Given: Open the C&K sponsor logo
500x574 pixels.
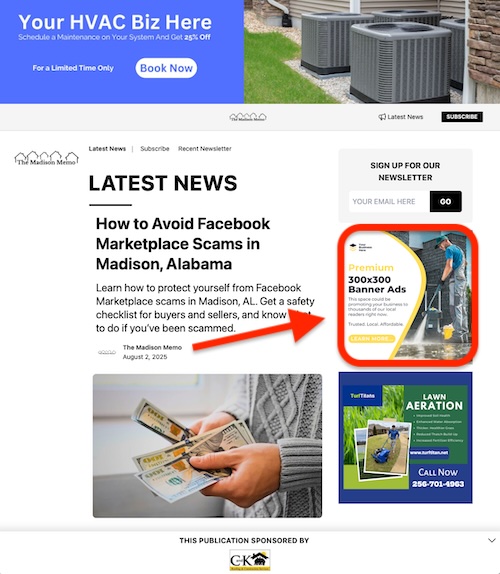Looking at the screenshot, I should click(x=250, y=560).
